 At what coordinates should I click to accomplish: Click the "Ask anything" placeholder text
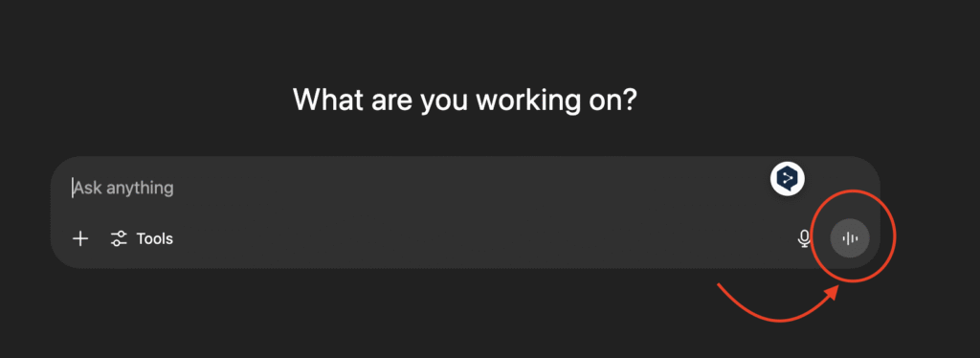click(x=123, y=188)
